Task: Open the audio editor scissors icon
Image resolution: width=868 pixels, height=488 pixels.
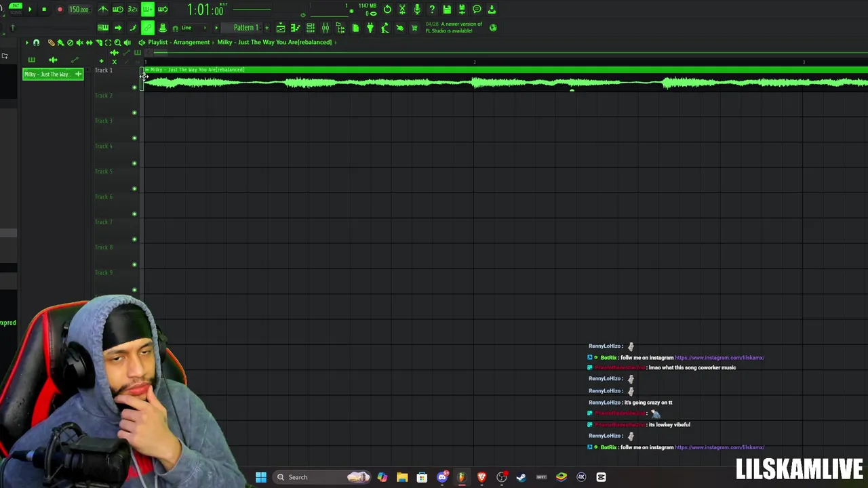Action: (402, 9)
